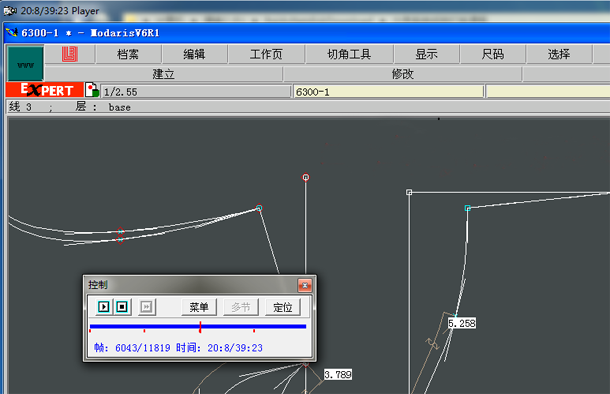Stop playback in control panel

pyautogui.click(x=122, y=307)
